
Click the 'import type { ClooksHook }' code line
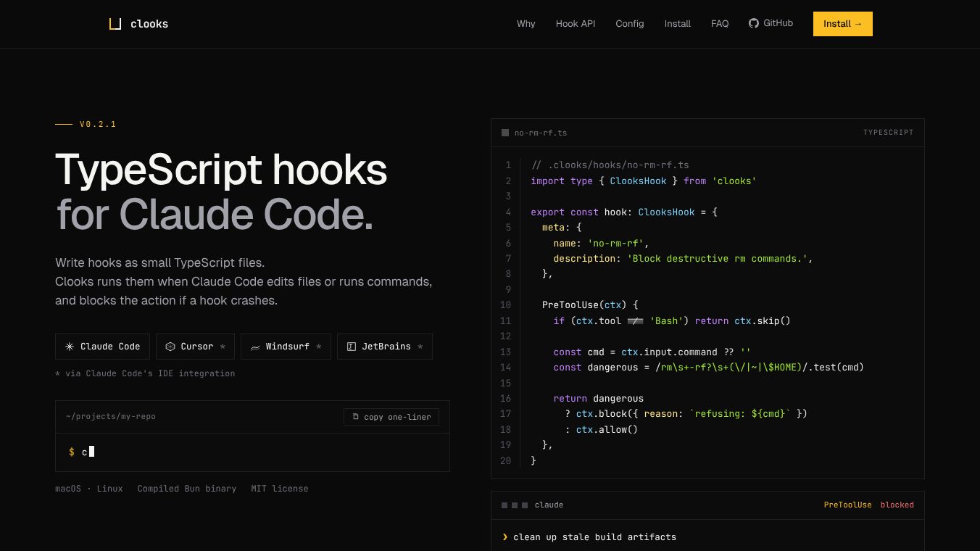644,181
